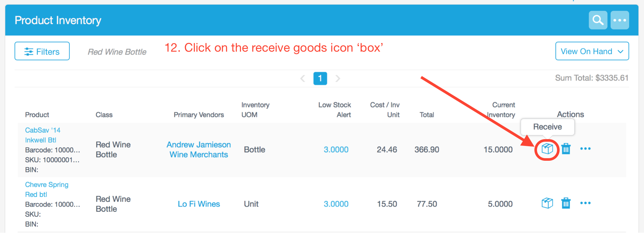Go to the next page arrow

tap(338, 78)
